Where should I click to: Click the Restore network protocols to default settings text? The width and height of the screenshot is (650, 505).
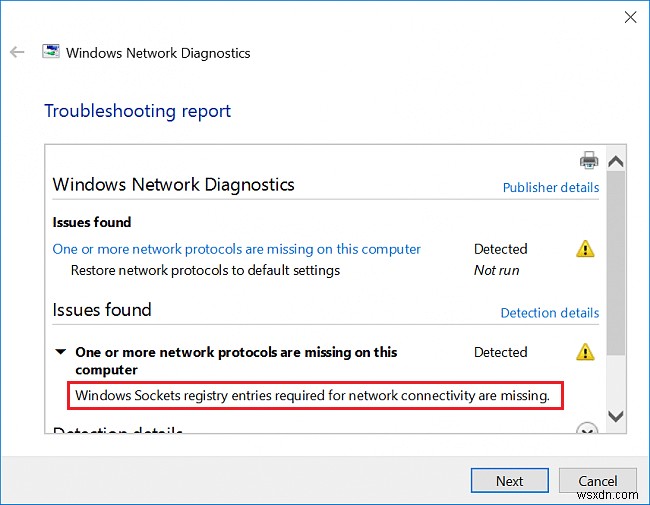(205, 270)
